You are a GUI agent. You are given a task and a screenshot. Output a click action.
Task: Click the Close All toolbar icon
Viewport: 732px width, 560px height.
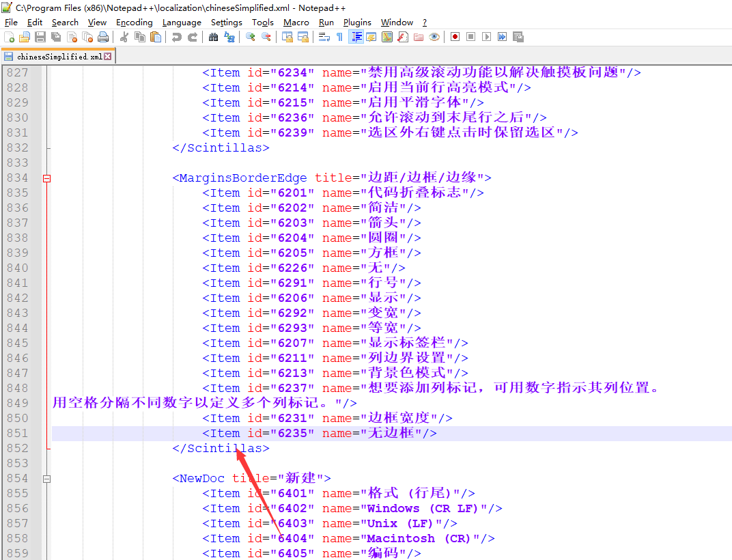87,38
